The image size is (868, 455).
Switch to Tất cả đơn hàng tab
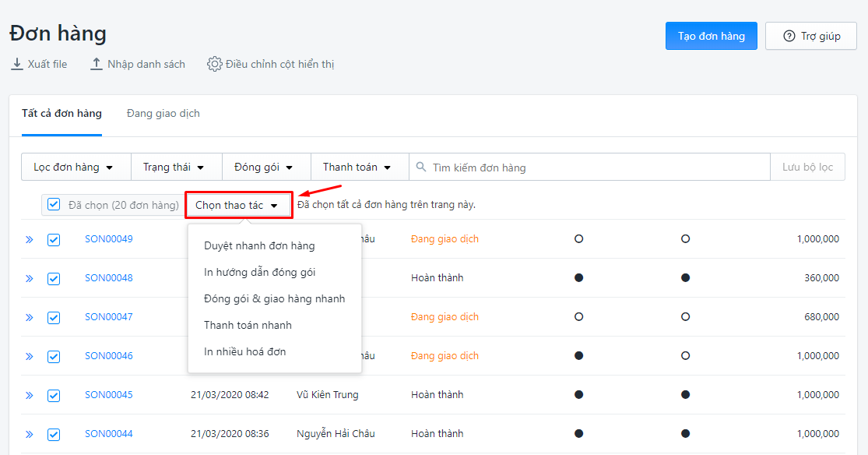click(x=61, y=114)
